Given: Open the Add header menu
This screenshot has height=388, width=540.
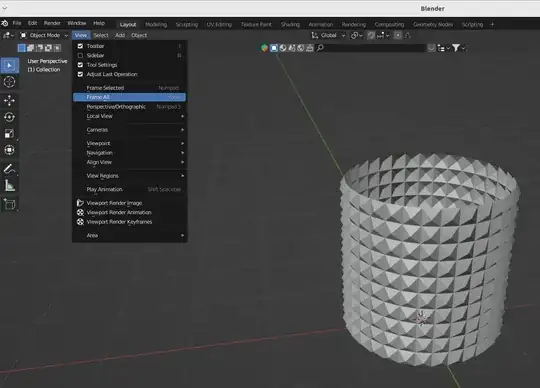Looking at the screenshot, I should (120, 35).
